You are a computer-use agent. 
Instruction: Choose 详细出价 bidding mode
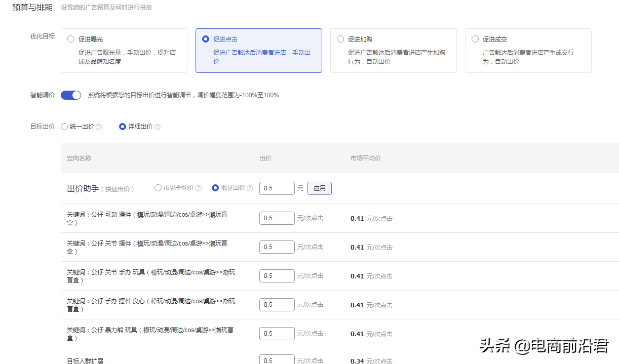coord(123,127)
